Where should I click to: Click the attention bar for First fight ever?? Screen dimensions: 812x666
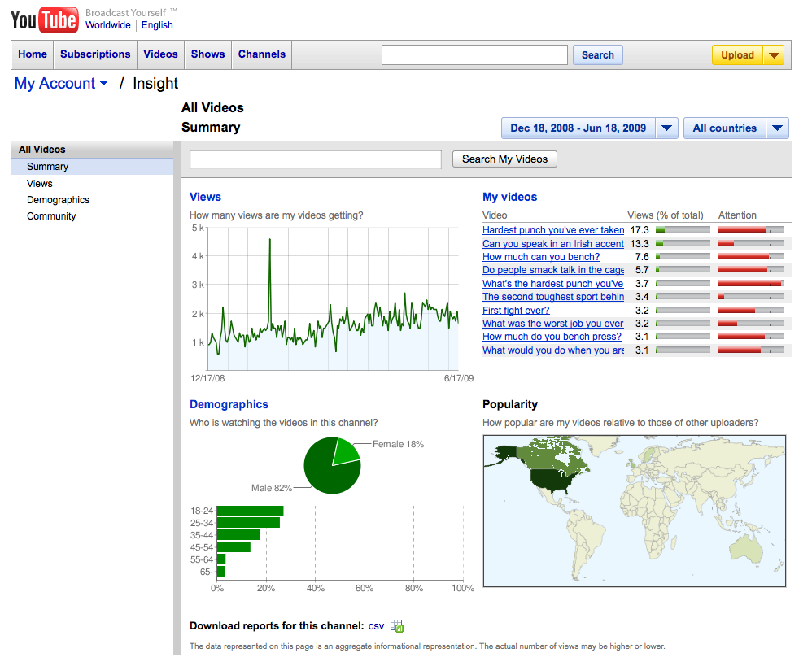(750, 311)
